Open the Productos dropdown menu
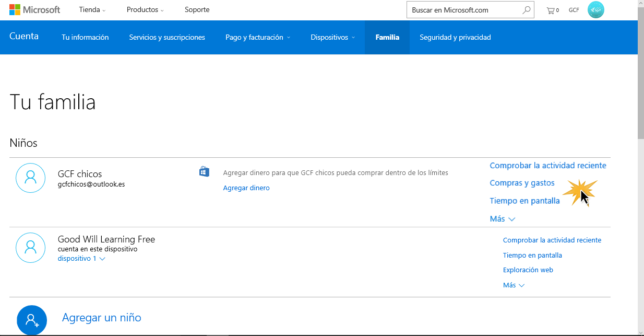 [x=146, y=10]
